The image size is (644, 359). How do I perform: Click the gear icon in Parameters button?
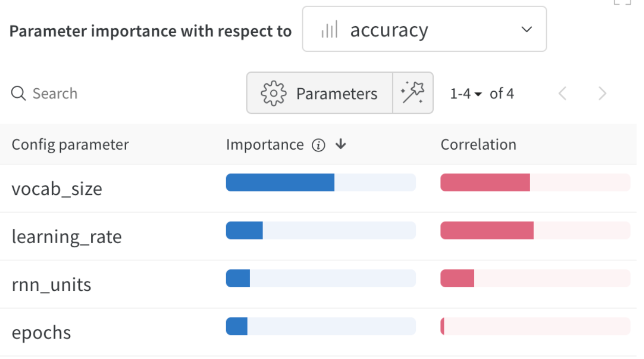tap(273, 93)
